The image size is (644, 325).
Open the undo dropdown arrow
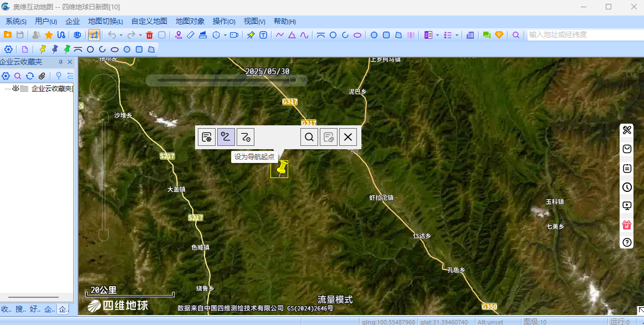(x=121, y=36)
